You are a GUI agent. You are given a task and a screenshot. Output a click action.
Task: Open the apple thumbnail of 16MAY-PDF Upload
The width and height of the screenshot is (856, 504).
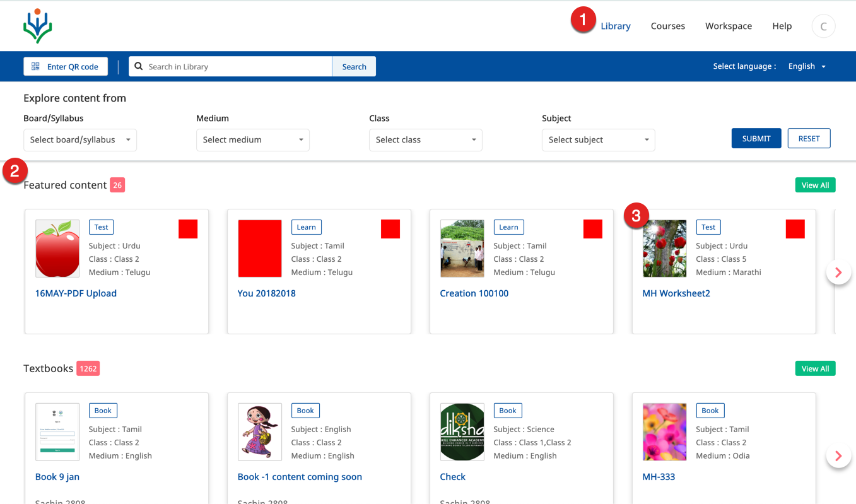click(57, 249)
